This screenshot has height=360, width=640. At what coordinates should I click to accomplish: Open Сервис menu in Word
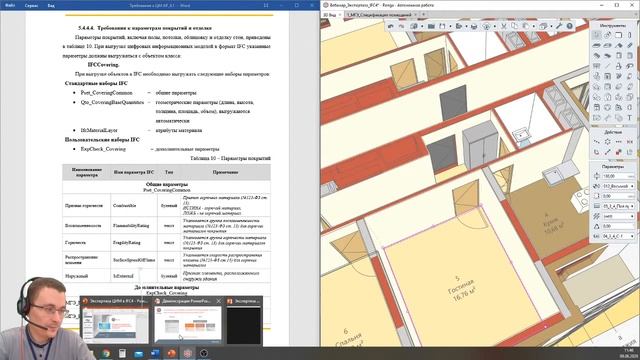pos(31,6)
